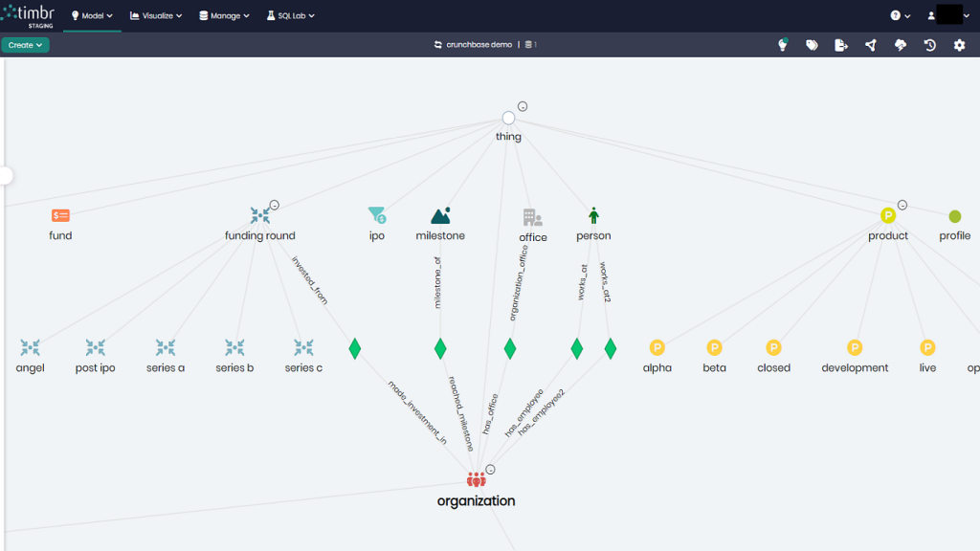Image resolution: width=980 pixels, height=551 pixels.
Task: Click the lightbulb icon in toolbar
Action: [x=783, y=45]
